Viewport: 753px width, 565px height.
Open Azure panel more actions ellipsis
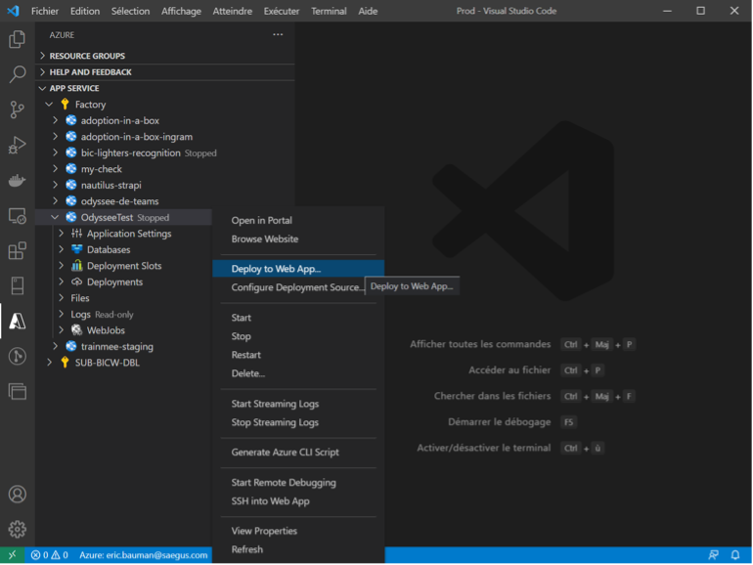point(278,35)
